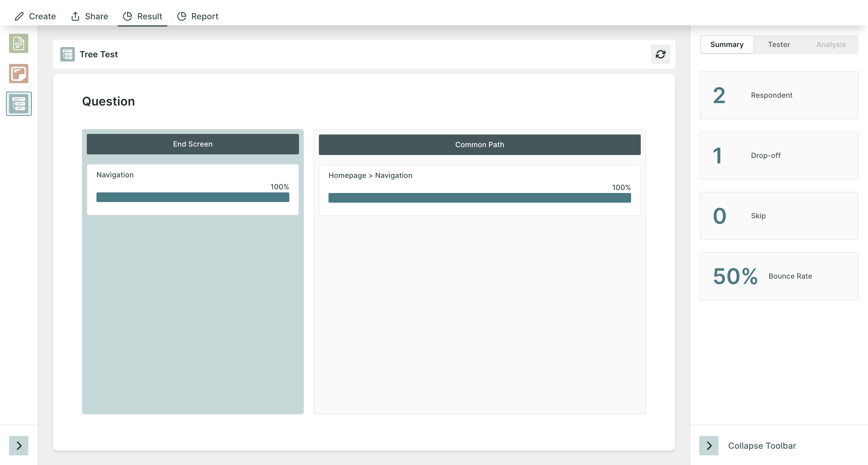This screenshot has width=868, height=465.
Task: Click the Tree Test title text
Action: (99, 54)
